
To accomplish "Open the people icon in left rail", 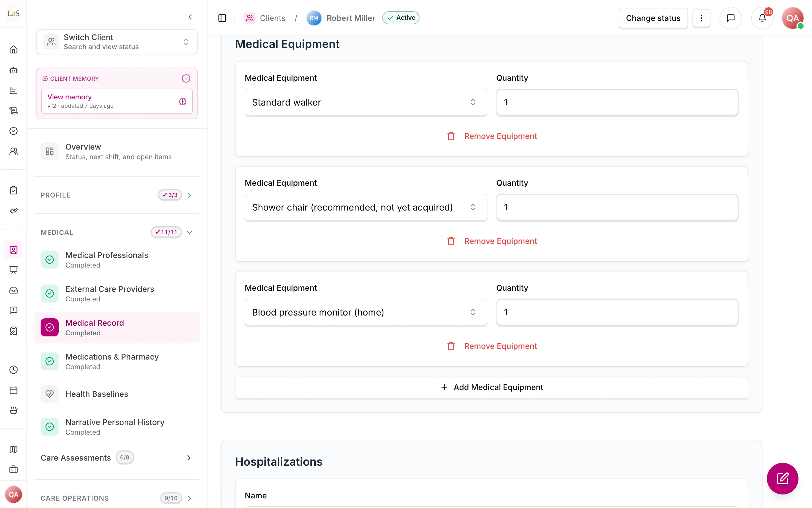I will pos(14,151).
